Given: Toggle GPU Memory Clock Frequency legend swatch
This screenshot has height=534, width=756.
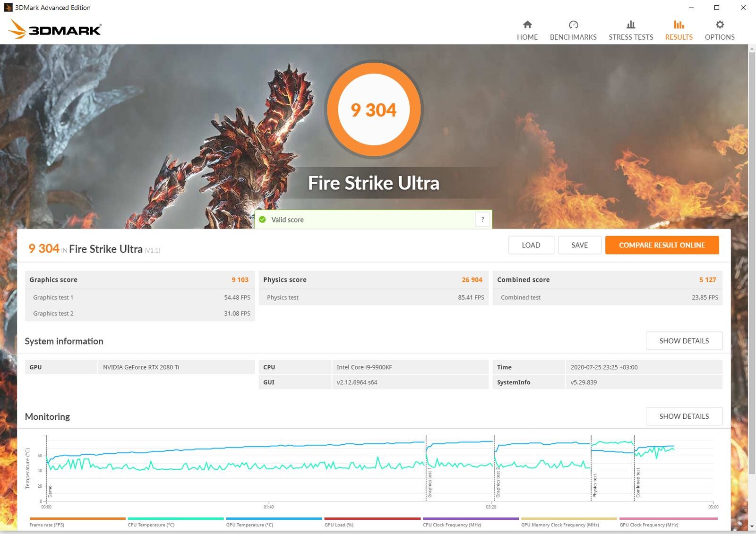Looking at the screenshot, I should point(569,518).
